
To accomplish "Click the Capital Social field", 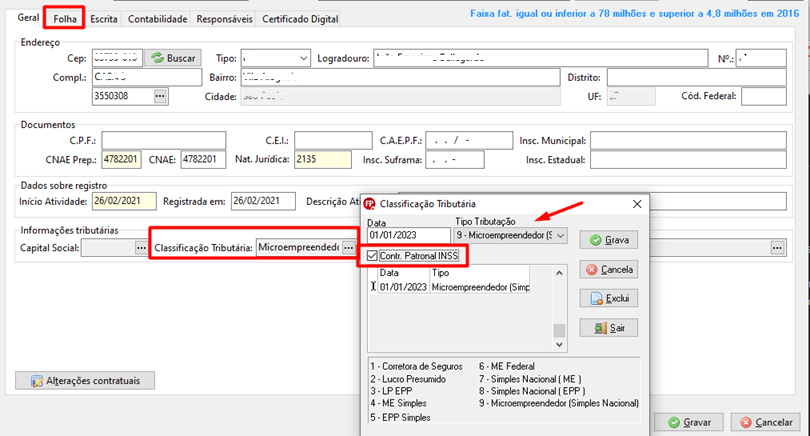I will pos(108,247).
